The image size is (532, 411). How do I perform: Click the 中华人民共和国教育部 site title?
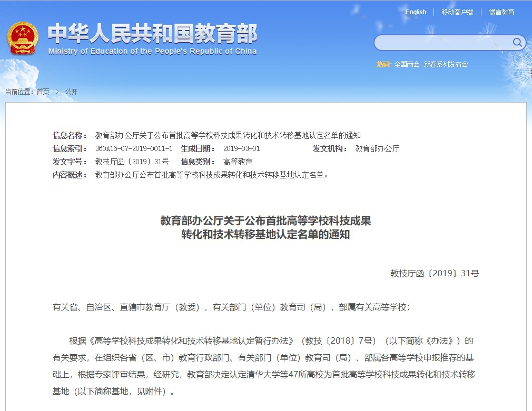(x=152, y=34)
